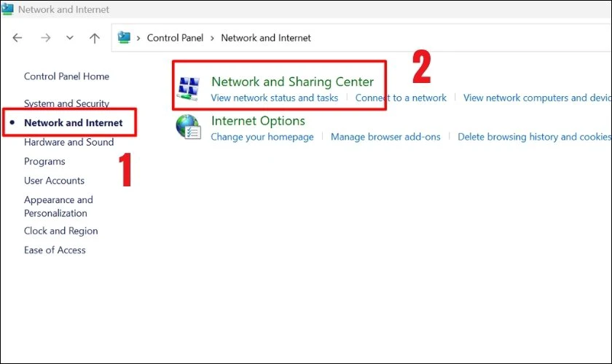Open Delete browsing history and cookies link
The width and height of the screenshot is (612, 364).
pyautogui.click(x=535, y=137)
